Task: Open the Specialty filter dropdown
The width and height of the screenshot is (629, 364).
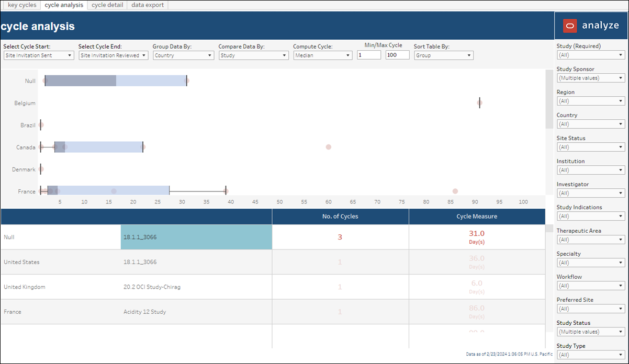Action: pos(591,263)
